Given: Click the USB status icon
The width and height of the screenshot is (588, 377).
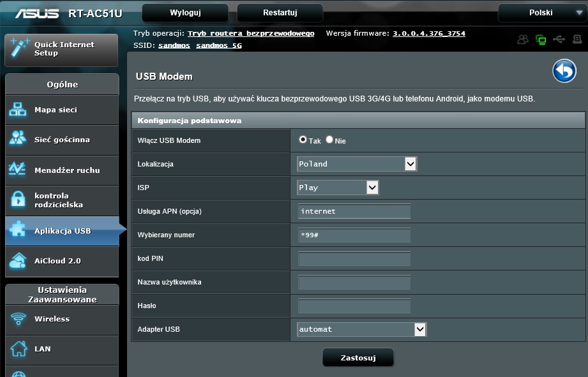Looking at the screenshot, I should (x=559, y=40).
